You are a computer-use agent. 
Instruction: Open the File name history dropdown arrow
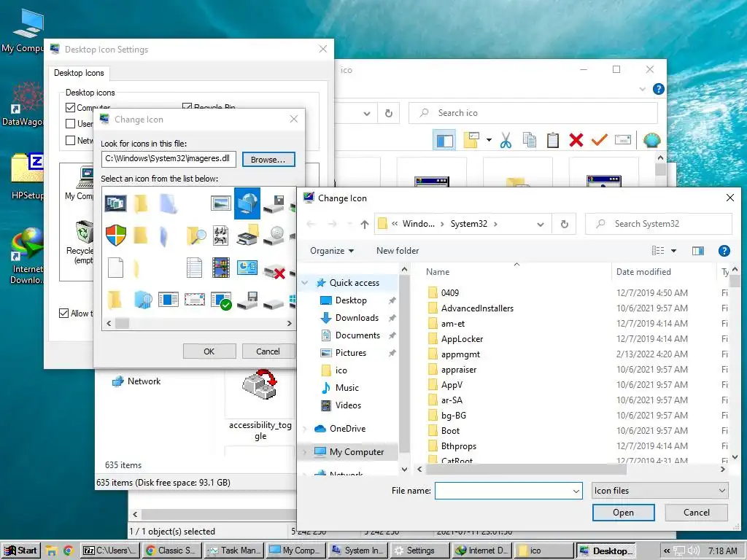coord(576,491)
